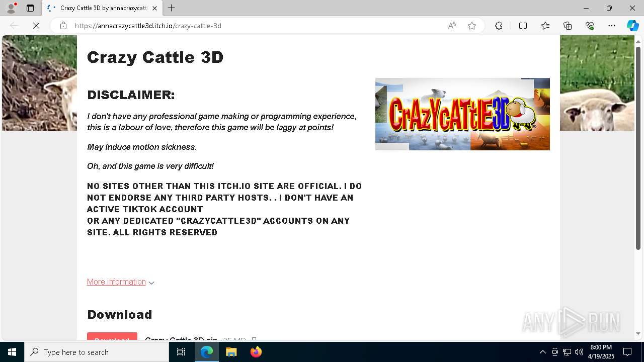Open the Extensions puzzle icon
644x362 pixels.
click(x=499, y=26)
